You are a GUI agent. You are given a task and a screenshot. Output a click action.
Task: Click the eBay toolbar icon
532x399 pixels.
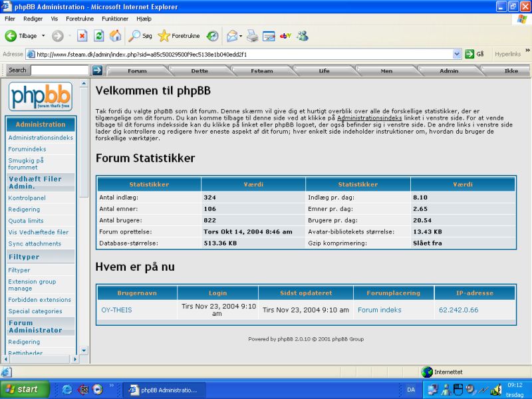coord(286,36)
